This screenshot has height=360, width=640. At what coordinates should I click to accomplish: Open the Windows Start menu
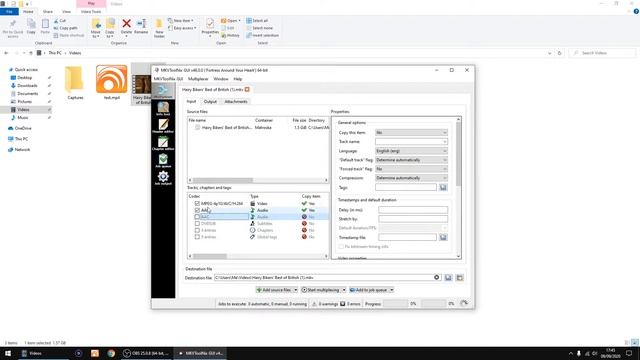(x=8, y=353)
